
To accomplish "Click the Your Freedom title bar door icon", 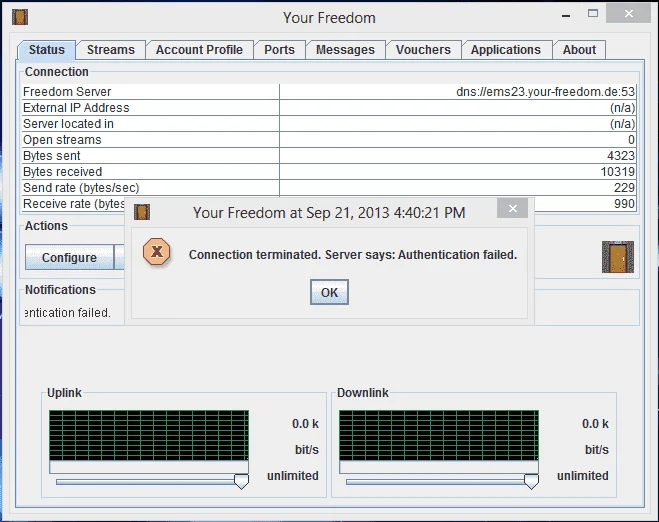I will click(x=20, y=17).
